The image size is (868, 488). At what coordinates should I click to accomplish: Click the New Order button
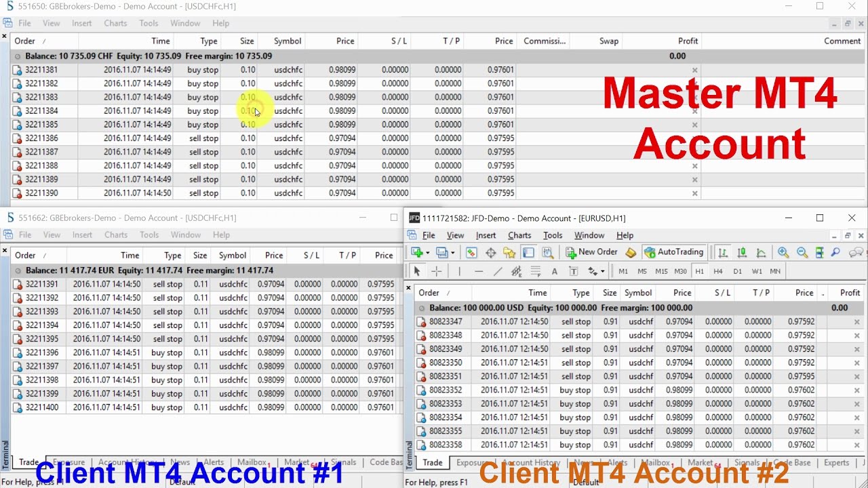(592, 252)
